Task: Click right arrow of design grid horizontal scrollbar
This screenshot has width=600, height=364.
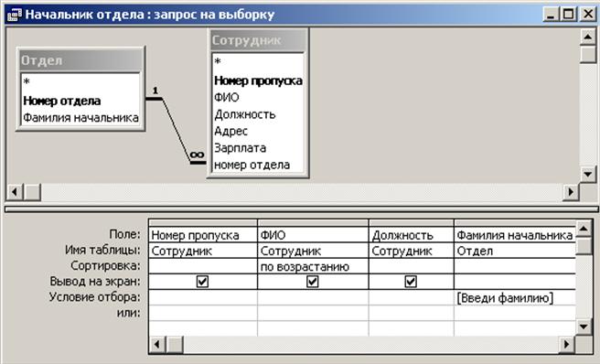Action: tap(567, 345)
